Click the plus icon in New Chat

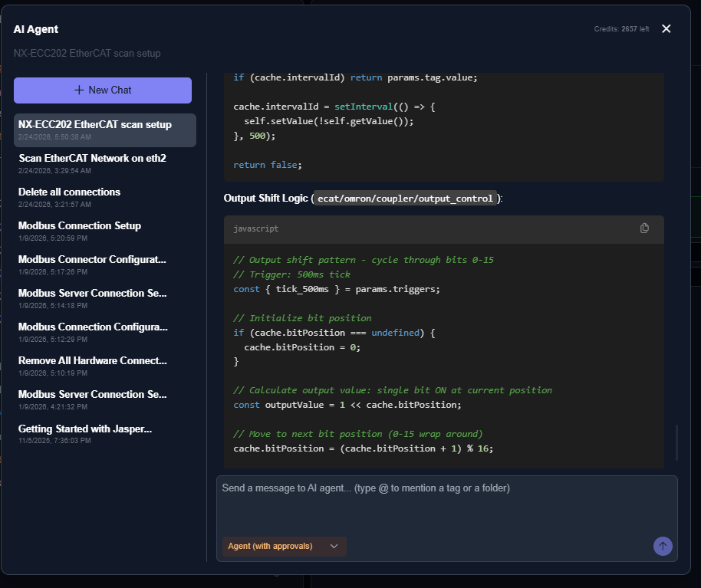(x=79, y=90)
